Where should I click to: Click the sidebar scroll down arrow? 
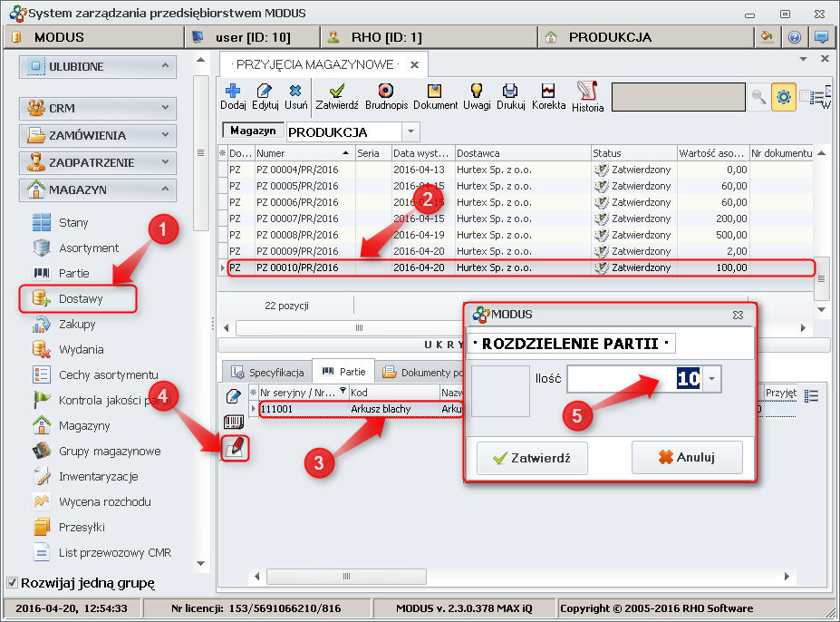[x=201, y=564]
